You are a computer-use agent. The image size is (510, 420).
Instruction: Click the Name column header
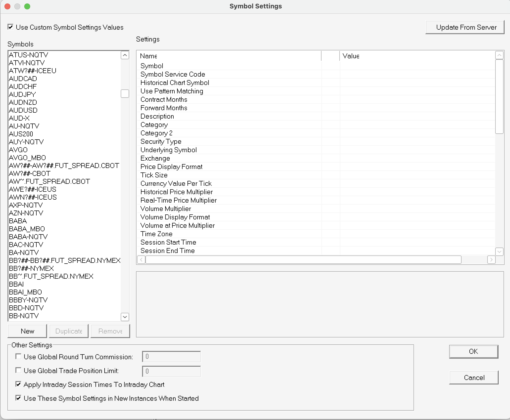[x=148, y=56]
